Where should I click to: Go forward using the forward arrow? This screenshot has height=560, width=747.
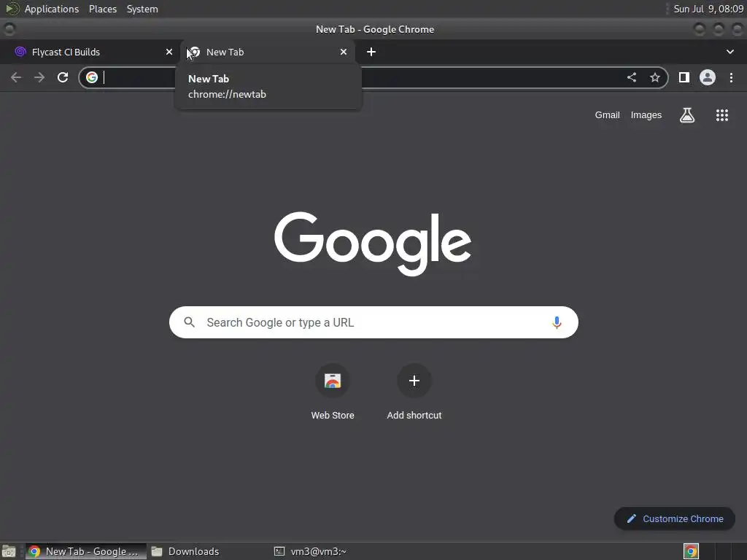(x=39, y=77)
